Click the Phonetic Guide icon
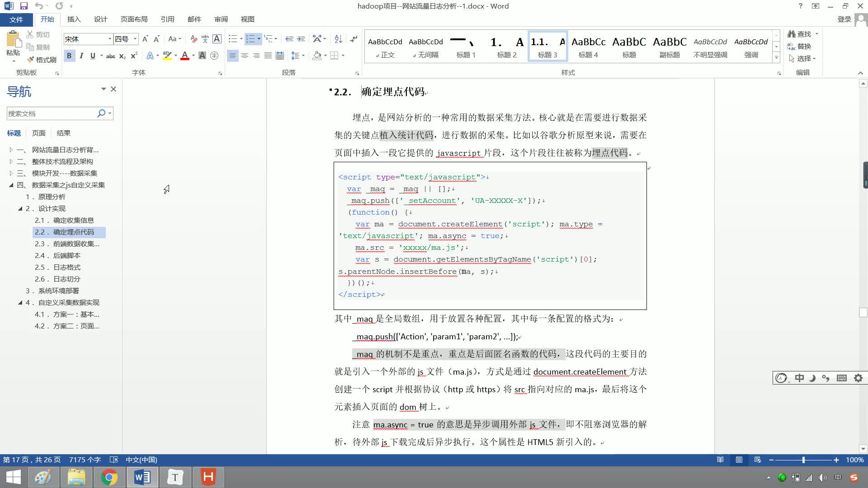 tap(205, 39)
